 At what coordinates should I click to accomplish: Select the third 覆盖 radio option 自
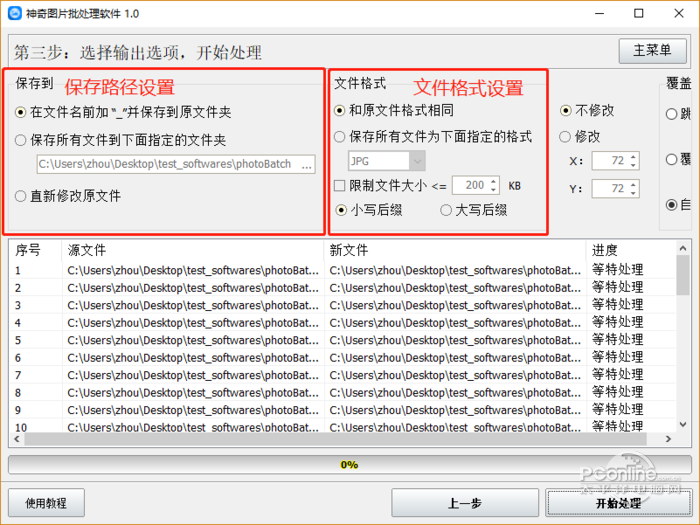click(x=671, y=205)
